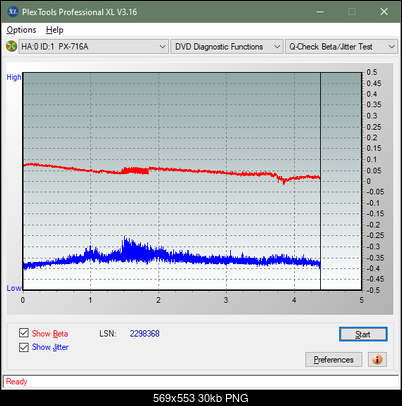This screenshot has width=402, height=406.
Task: Click the Show Beta label text
Action: click(50, 334)
